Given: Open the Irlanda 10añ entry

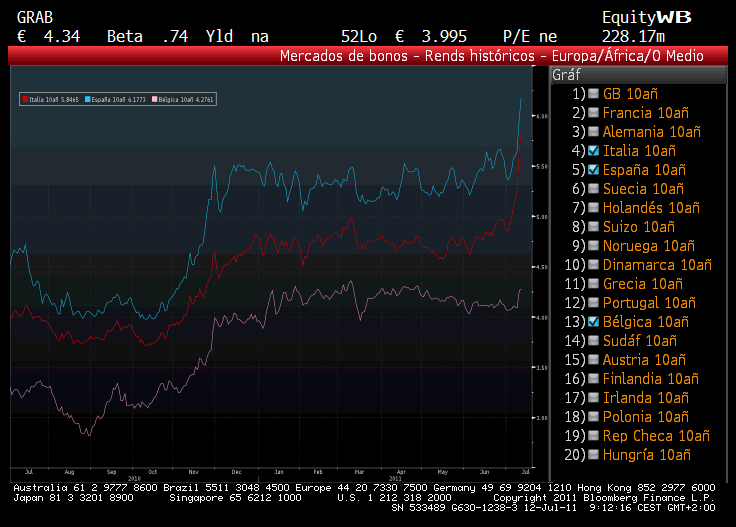Looking at the screenshot, I should tap(645, 398).
